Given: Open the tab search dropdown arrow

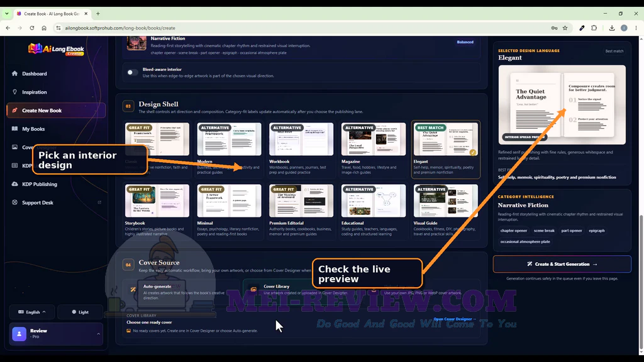Looking at the screenshot, I should coord(7,14).
